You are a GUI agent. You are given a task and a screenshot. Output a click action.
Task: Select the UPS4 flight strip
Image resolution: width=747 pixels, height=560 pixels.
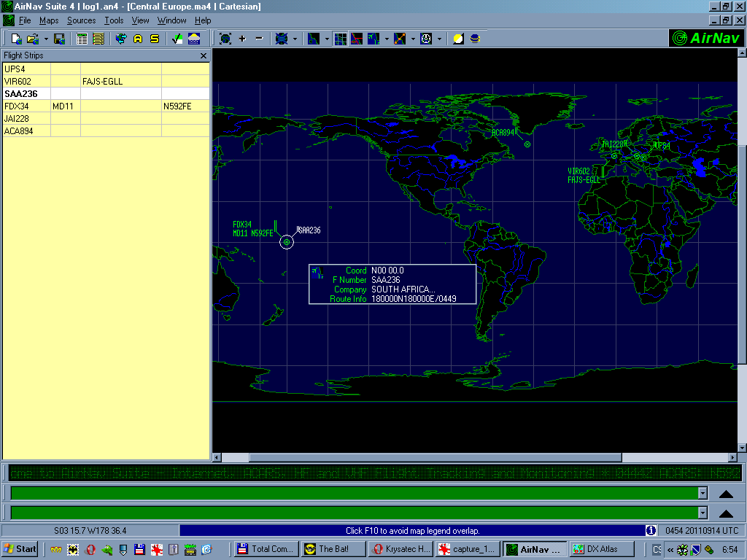pyautogui.click(x=107, y=69)
